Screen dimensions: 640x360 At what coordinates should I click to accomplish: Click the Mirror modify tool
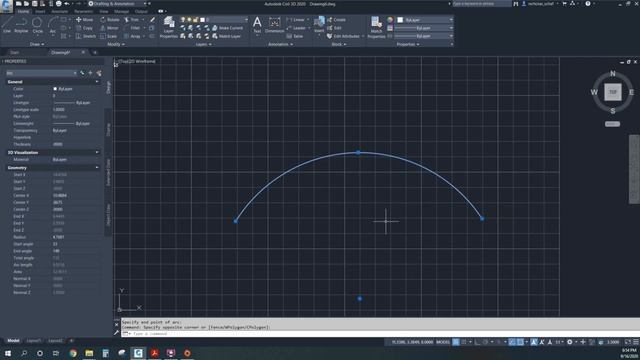point(109,28)
